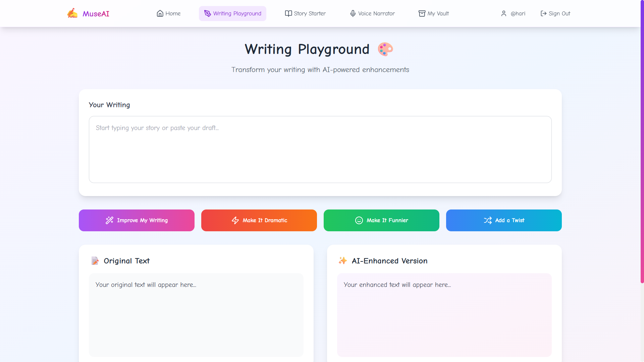Viewport: 644px width, 362px height.
Task: Open the Voice Narrator section
Action: point(376,13)
